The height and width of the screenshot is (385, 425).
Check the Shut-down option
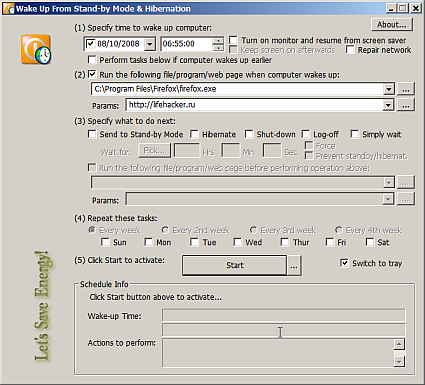tap(249, 134)
